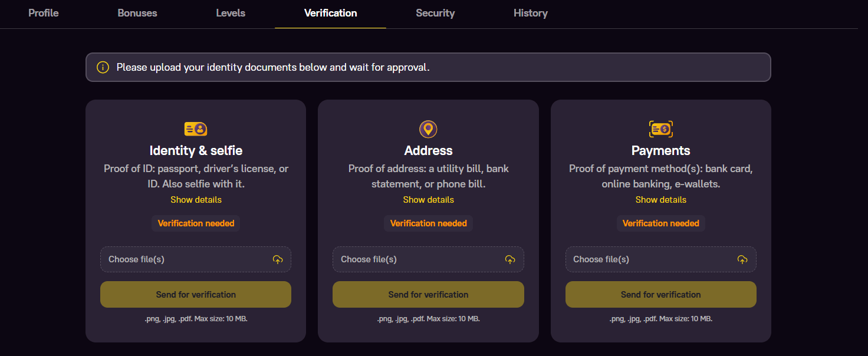Click the location pin icon above Address
The image size is (868, 356).
click(x=428, y=128)
